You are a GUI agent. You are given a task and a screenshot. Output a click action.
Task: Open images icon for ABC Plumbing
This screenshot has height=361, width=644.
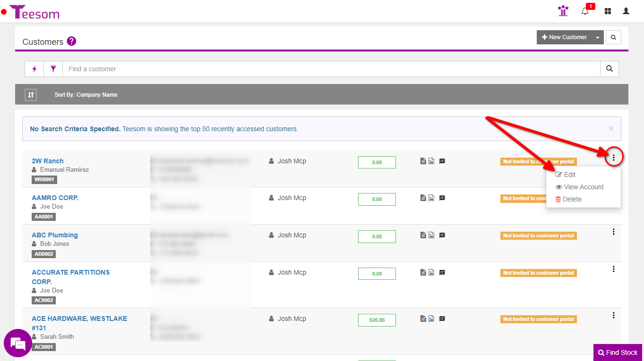coord(431,235)
